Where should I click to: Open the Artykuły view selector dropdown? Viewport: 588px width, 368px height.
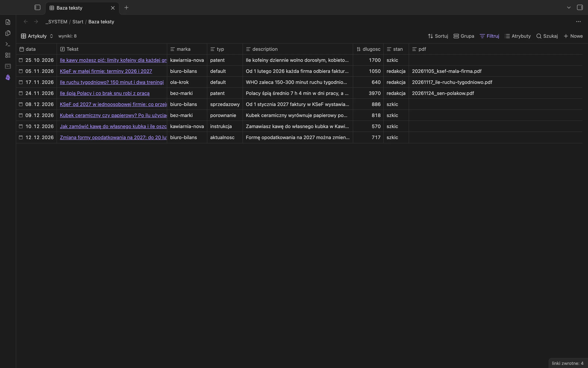(37, 36)
